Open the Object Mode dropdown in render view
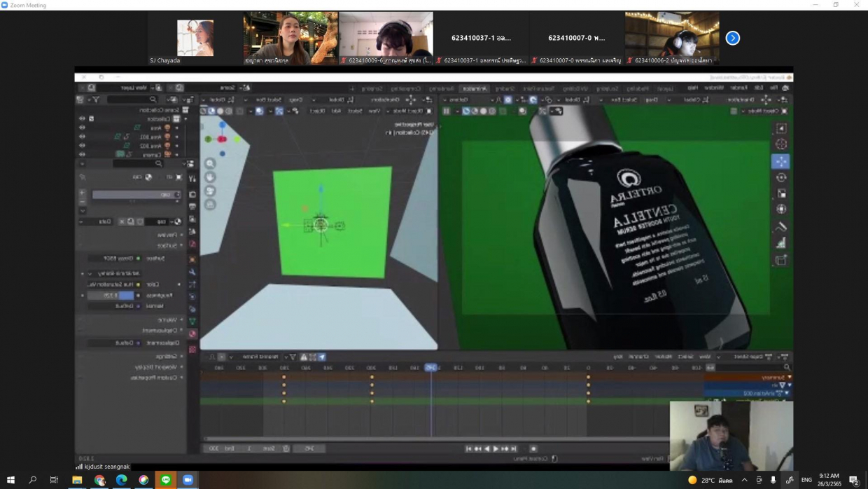The image size is (868, 489). (763, 111)
